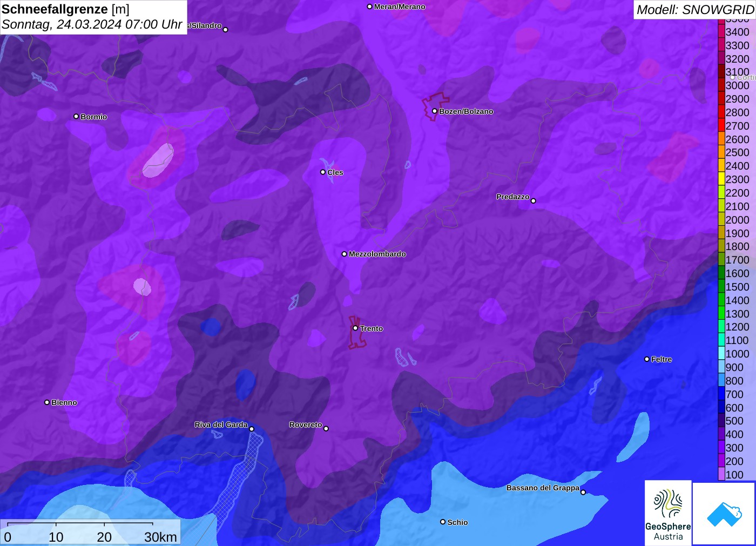Select the legend swatch for 2700

[721, 125]
